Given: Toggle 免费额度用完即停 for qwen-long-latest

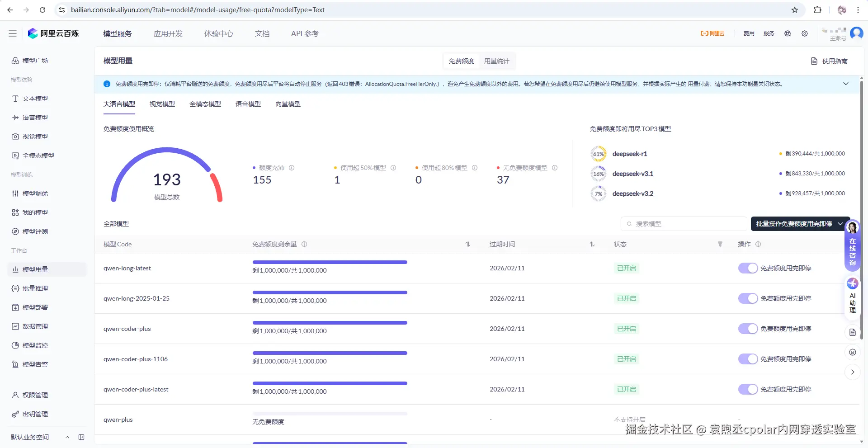Looking at the screenshot, I should [748, 268].
